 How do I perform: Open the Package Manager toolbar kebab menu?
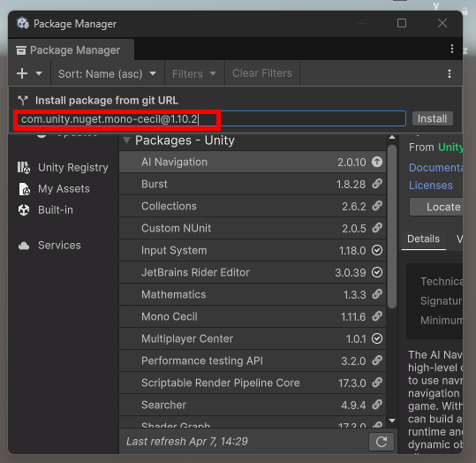pos(450,73)
